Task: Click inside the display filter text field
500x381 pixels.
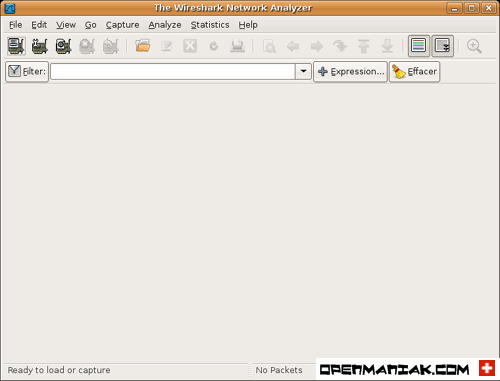Action: click(x=173, y=71)
